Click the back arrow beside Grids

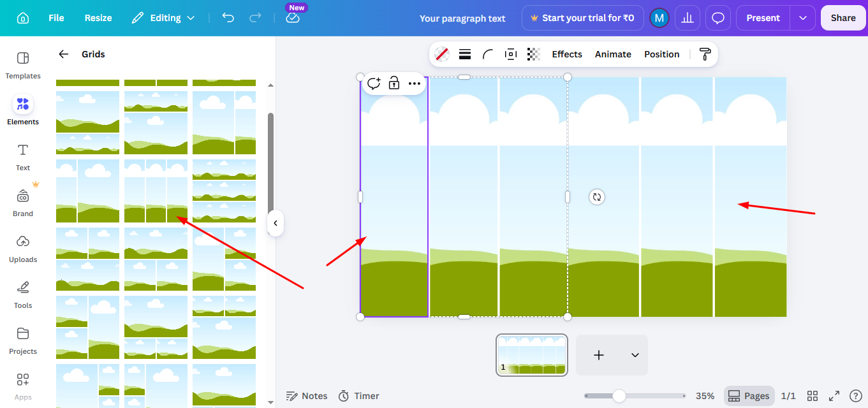63,54
